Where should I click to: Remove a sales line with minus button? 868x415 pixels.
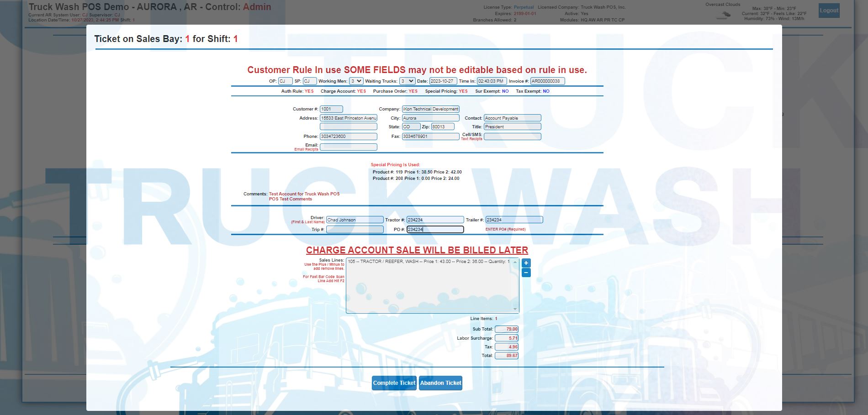point(526,273)
